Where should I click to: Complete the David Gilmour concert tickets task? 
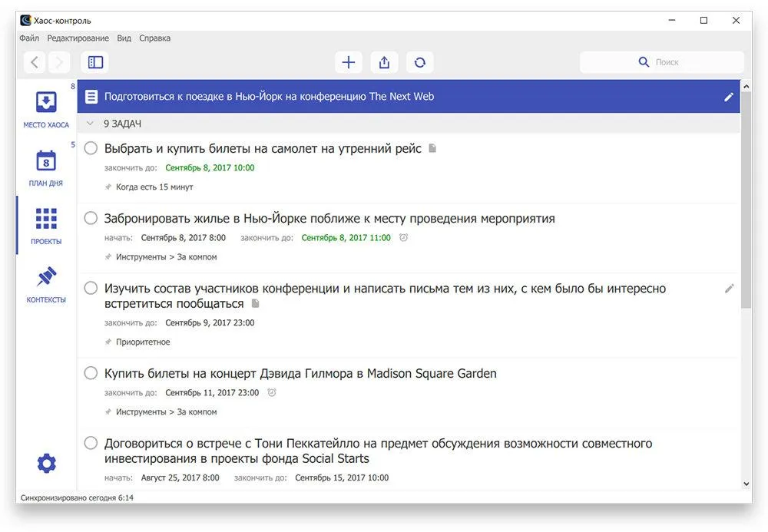pyautogui.click(x=91, y=374)
